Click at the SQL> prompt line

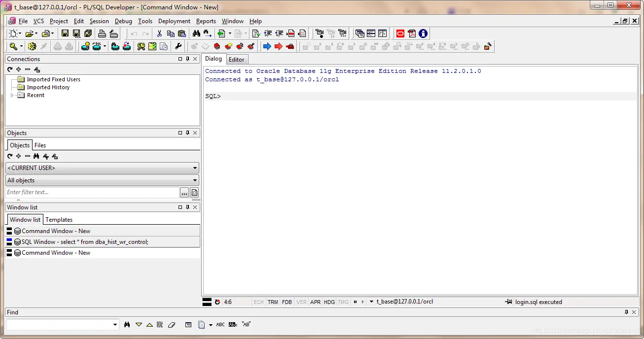(x=421, y=97)
